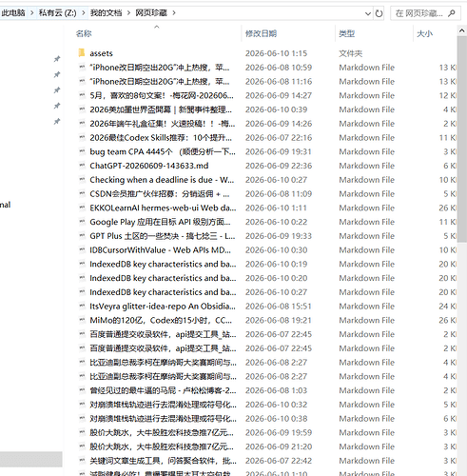Click file icon of GPT Plus 土区的一些梵决
467x476 pixels.
(x=82, y=236)
